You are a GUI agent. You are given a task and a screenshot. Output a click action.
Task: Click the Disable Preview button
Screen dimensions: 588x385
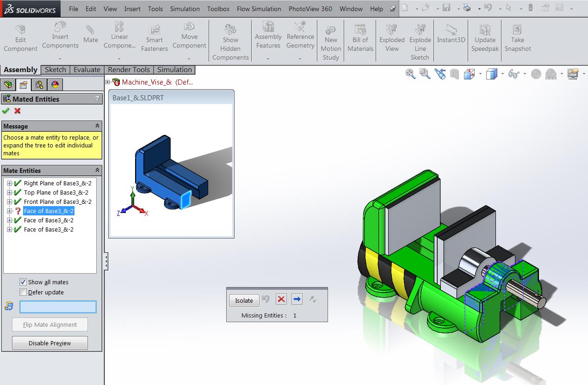[50, 343]
